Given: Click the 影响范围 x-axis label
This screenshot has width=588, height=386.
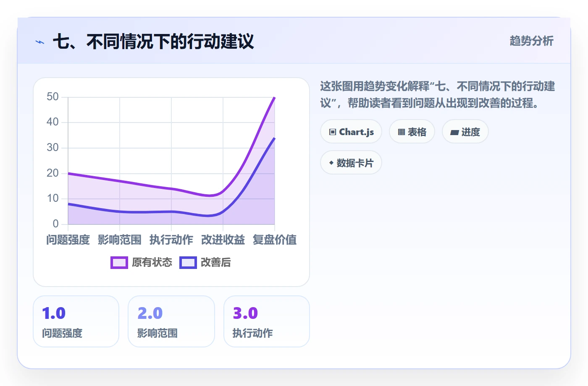Looking at the screenshot, I should tap(120, 240).
